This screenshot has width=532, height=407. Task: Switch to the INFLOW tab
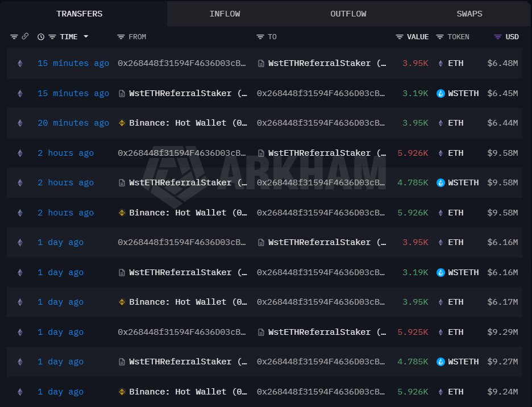click(x=225, y=14)
